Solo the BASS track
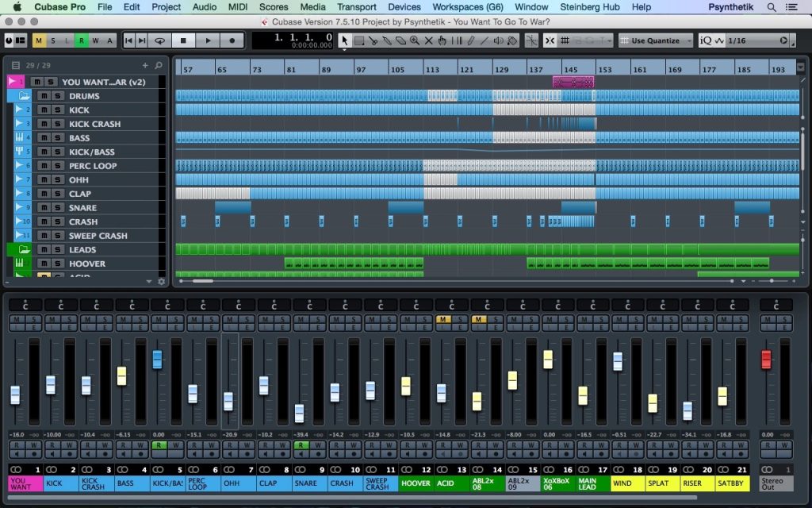The image size is (812, 508). coord(57,138)
